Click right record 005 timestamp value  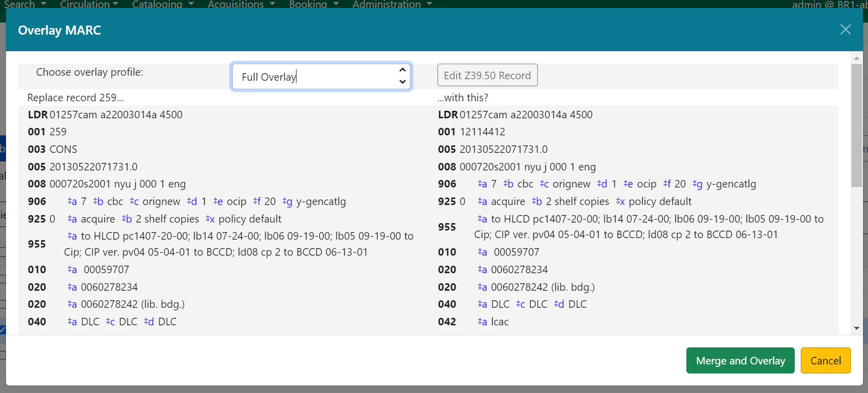[x=503, y=149]
